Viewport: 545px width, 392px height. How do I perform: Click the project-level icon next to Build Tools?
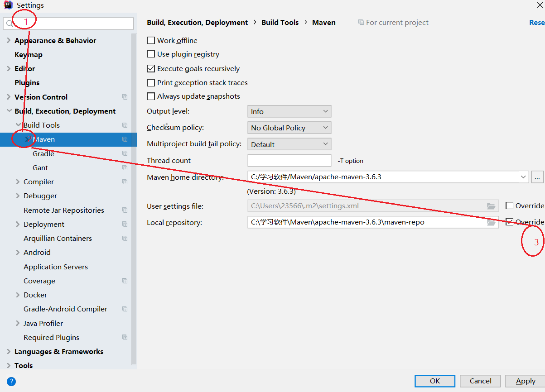click(125, 125)
